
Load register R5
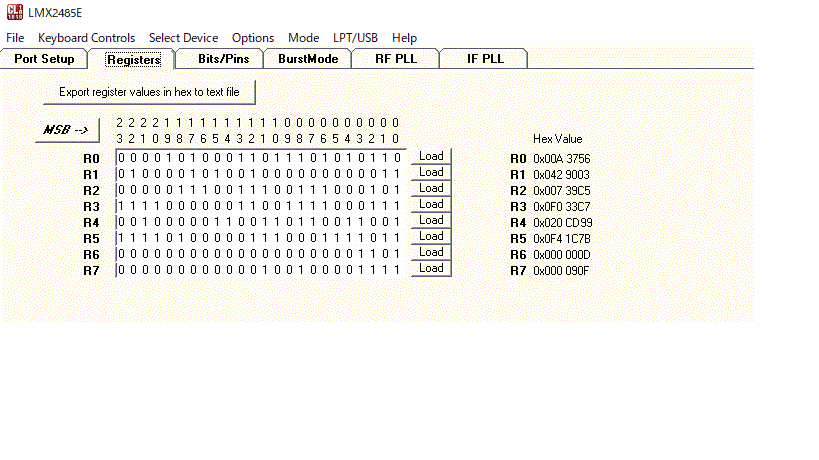click(431, 236)
